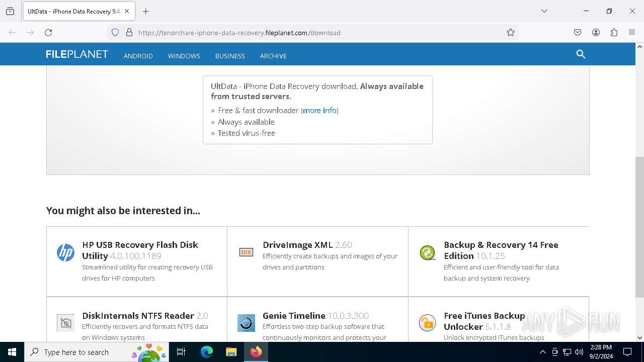644x362 pixels.
Task: Click the taskbar search box
Action: [97, 352]
